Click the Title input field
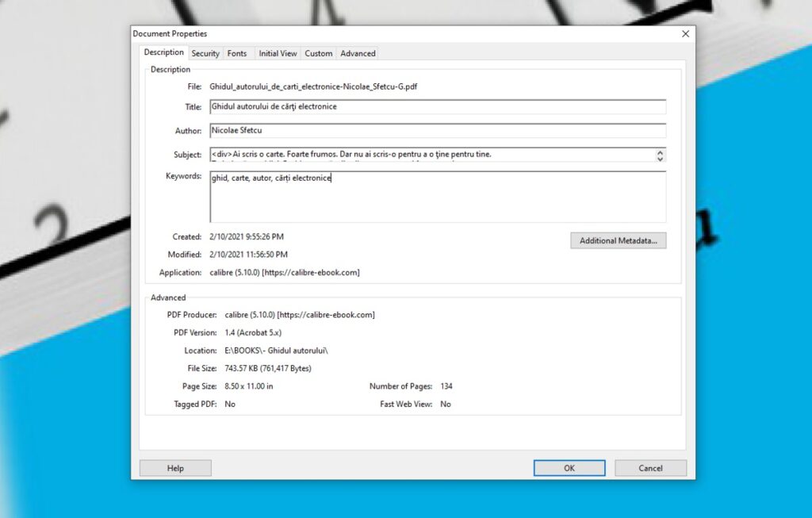Image resolution: width=812 pixels, height=518 pixels. tap(438, 107)
